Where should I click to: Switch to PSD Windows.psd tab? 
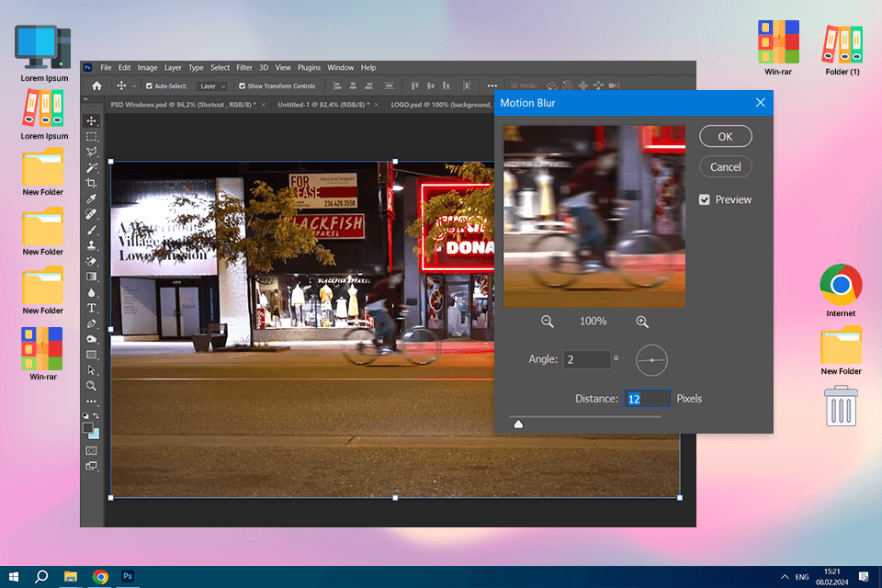pos(183,105)
